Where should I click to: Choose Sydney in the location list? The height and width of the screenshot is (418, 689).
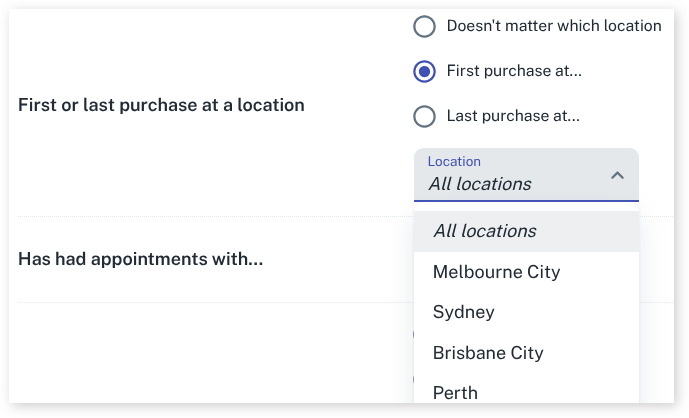point(464,312)
